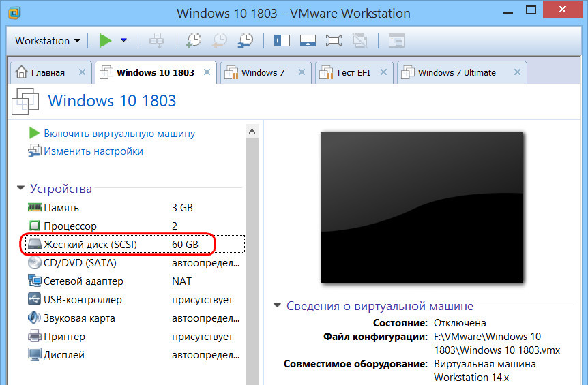Select Сетевой адаптер device row

pos(135,281)
